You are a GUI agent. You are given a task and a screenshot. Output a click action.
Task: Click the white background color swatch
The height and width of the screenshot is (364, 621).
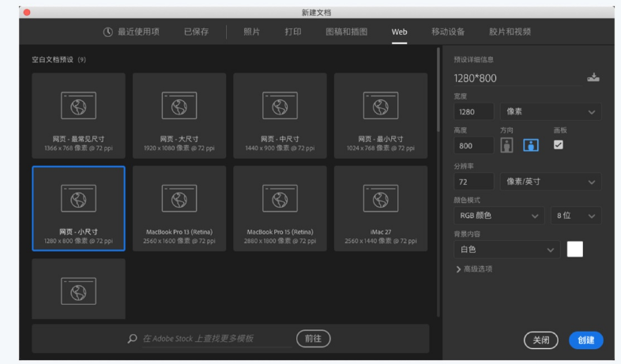[x=574, y=250]
